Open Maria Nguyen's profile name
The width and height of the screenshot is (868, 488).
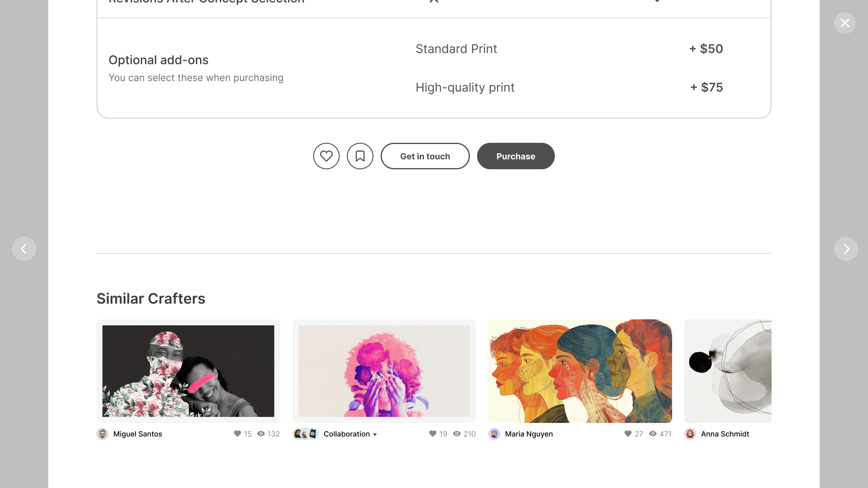[529, 434]
